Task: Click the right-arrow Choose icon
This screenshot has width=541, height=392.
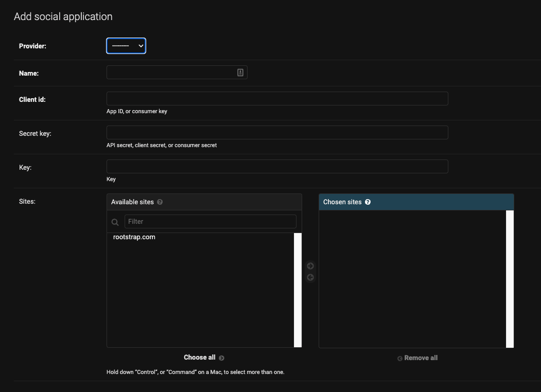Action: click(x=310, y=266)
